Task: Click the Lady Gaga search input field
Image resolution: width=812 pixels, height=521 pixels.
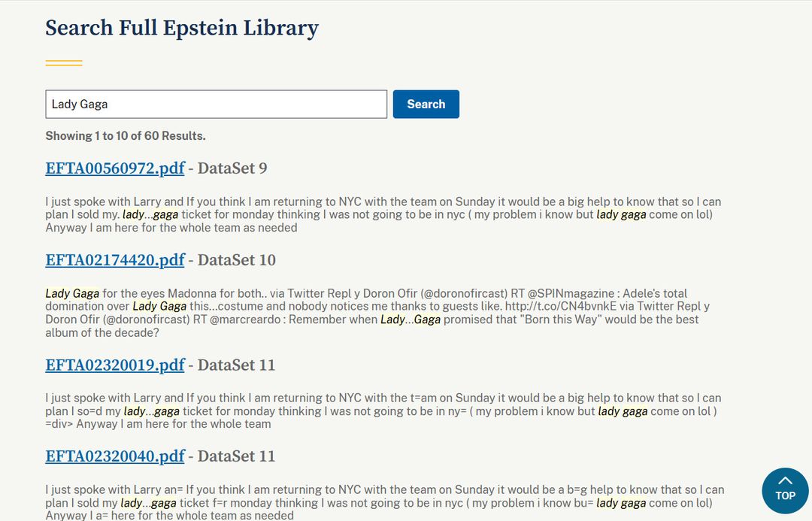Action: click(216, 105)
